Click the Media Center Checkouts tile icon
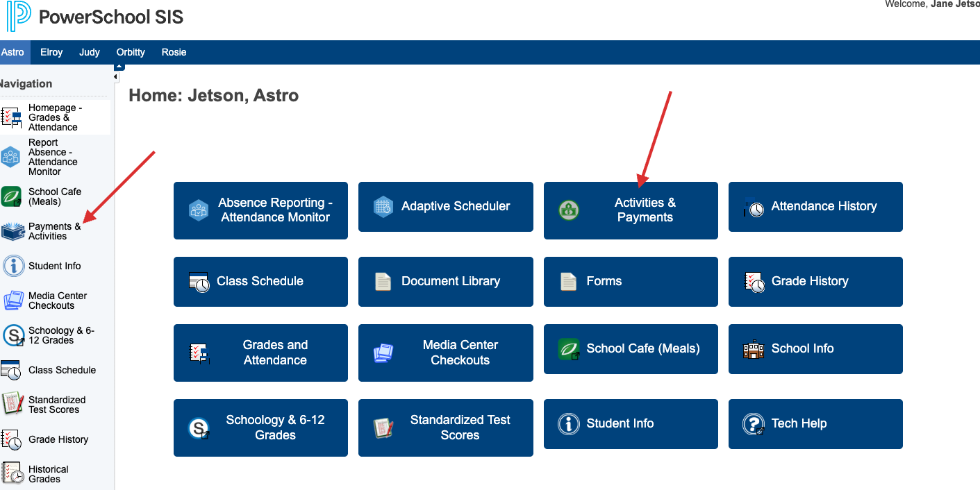Image resolution: width=980 pixels, height=490 pixels. [383, 353]
